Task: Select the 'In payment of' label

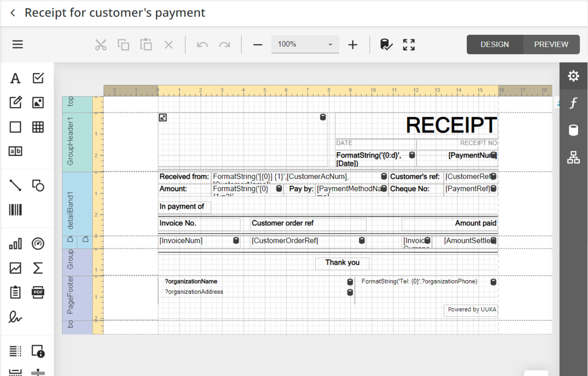Action: click(x=184, y=207)
